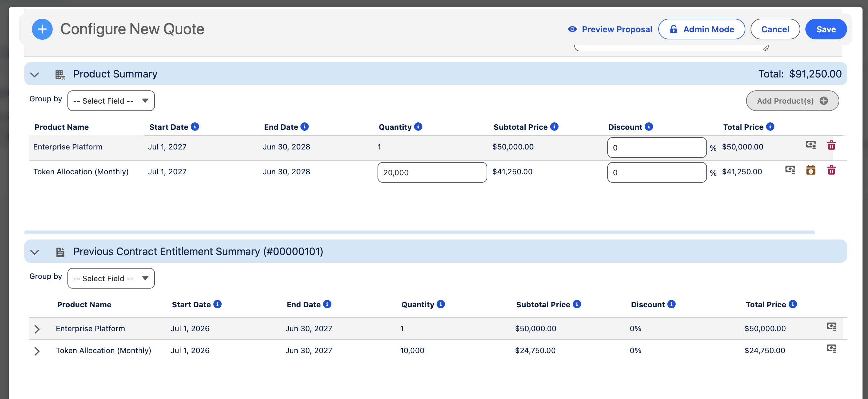Show Quantity info in Product Summary
This screenshot has height=399, width=868.
point(418,127)
